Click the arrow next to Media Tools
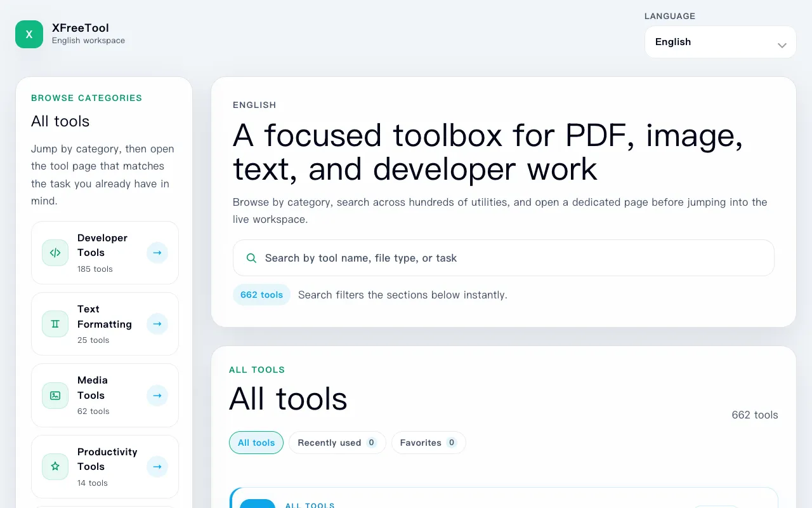The height and width of the screenshot is (508, 812). 157,396
